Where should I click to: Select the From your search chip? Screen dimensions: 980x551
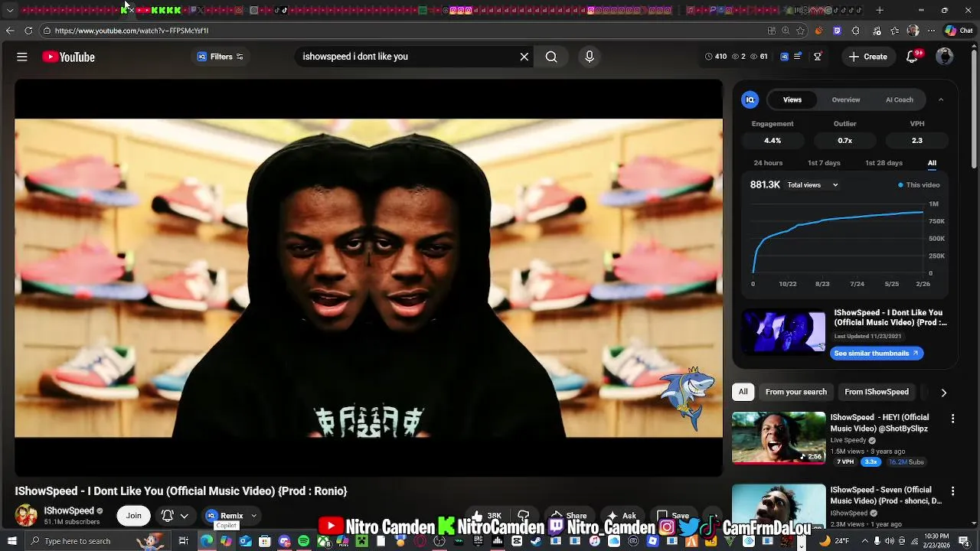(x=796, y=392)
